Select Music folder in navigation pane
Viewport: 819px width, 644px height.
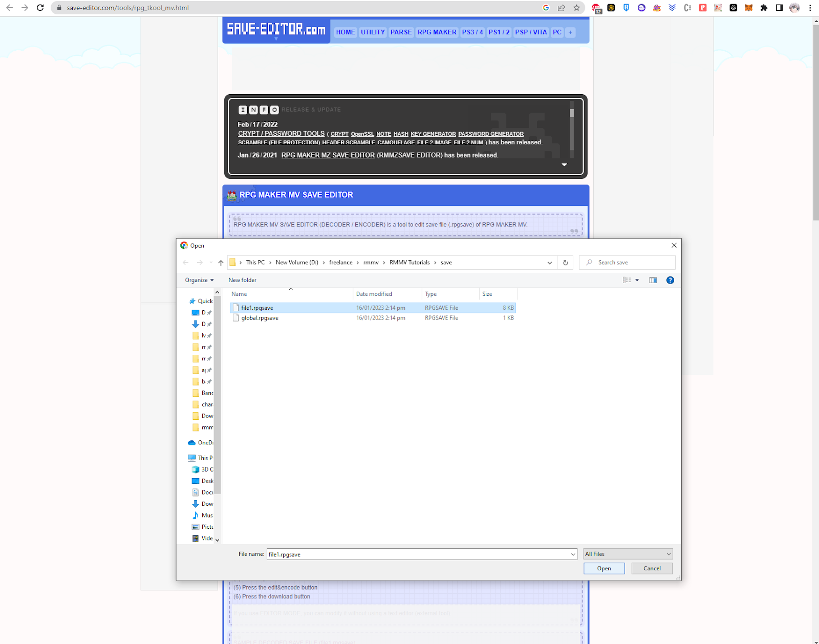click(x=203, y=516)
